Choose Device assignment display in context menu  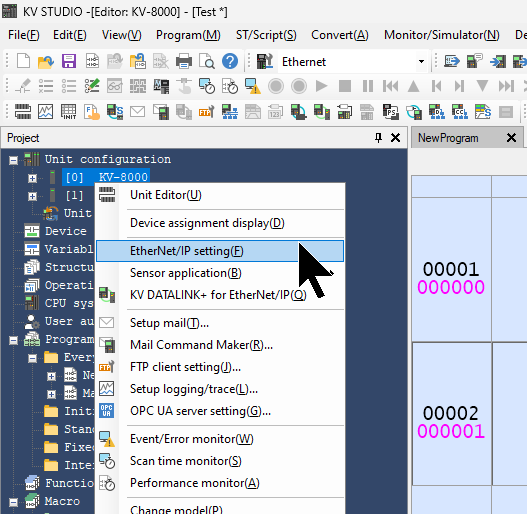(220, 223)
